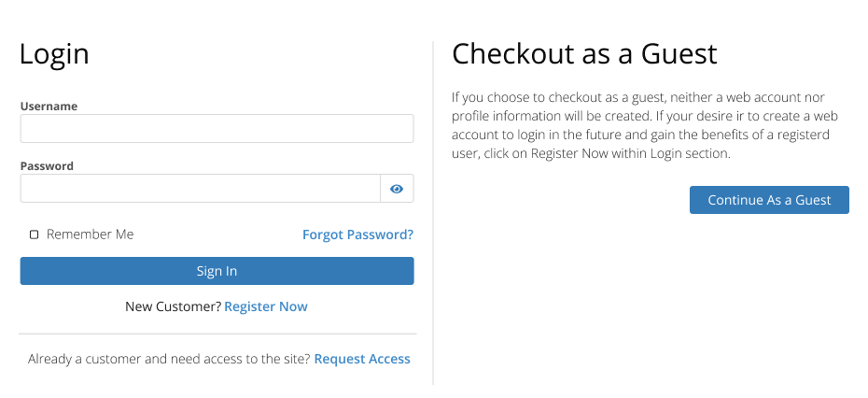
Task: Click the 'Already a customer and need access' text
Action: pos(169,359)
